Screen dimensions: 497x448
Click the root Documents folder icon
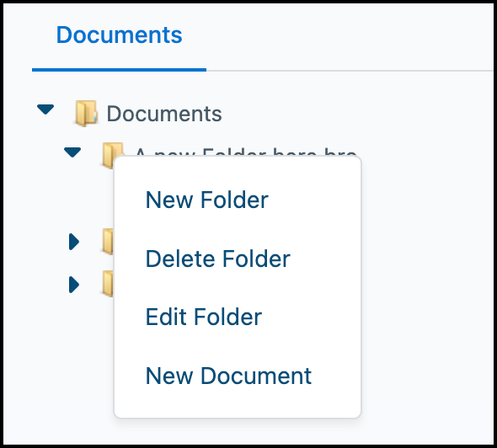tap(86, 113)
